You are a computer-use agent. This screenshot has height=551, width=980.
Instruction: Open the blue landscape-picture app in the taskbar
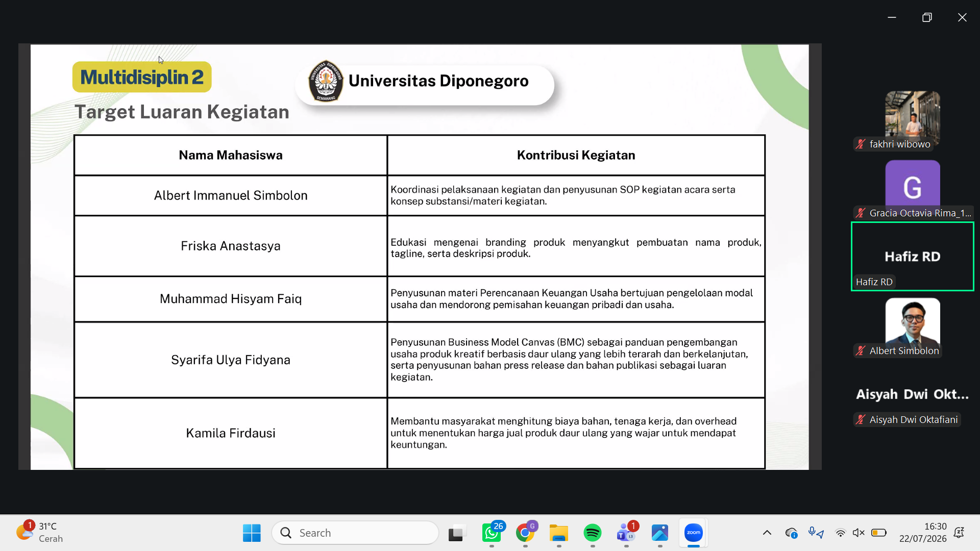660,533
